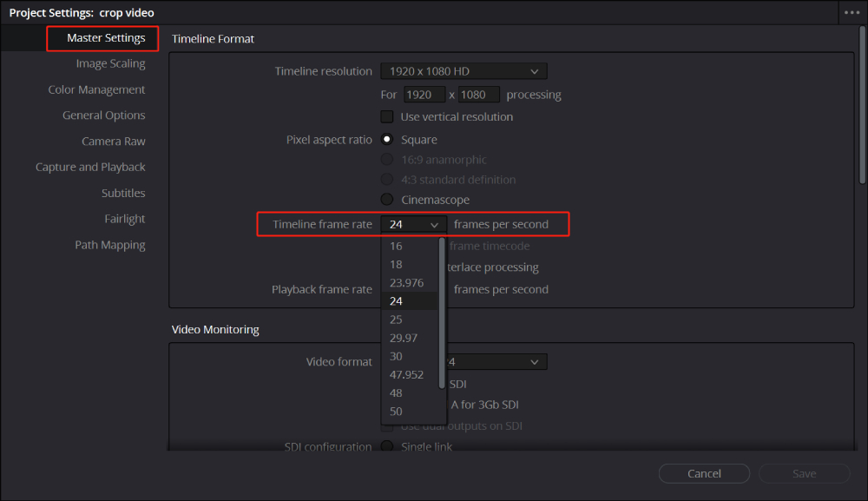Viewport: 868px width, 501px height.
Task: Select 23.976 from the frame rate list
Action: point(406,282)
